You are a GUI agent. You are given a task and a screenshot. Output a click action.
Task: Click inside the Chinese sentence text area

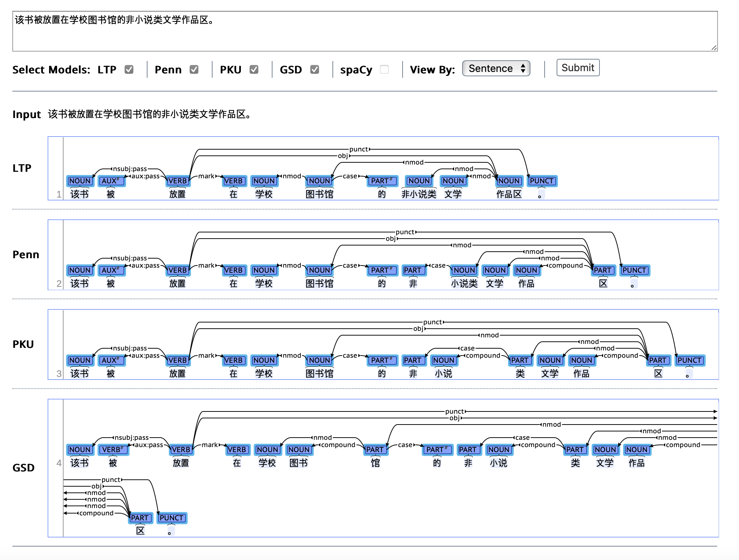click(x=363, y=31)
